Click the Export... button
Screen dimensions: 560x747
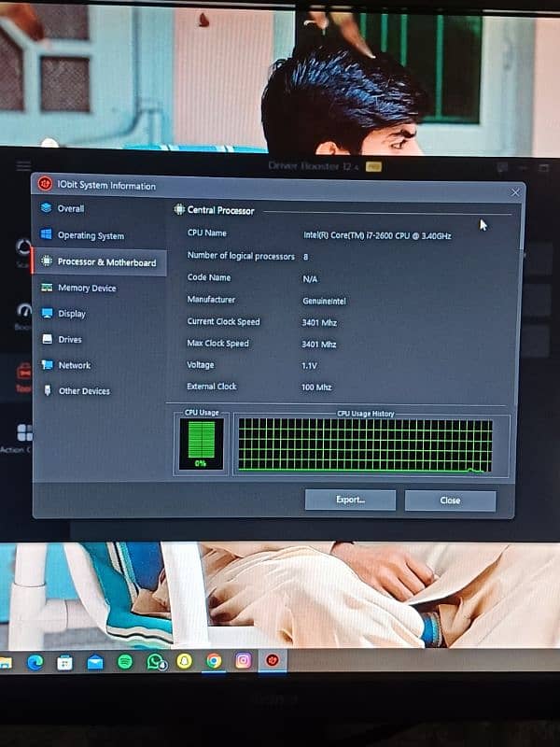point(350,500)
